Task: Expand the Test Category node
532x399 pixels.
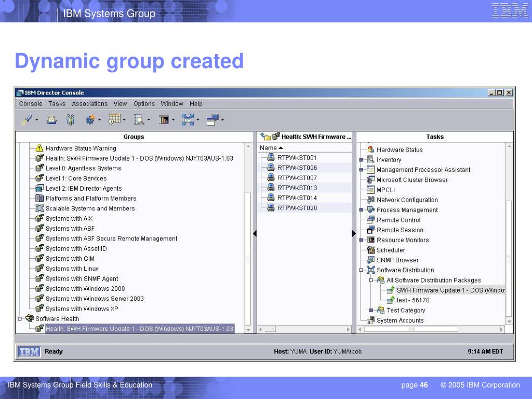Action: 371,310
